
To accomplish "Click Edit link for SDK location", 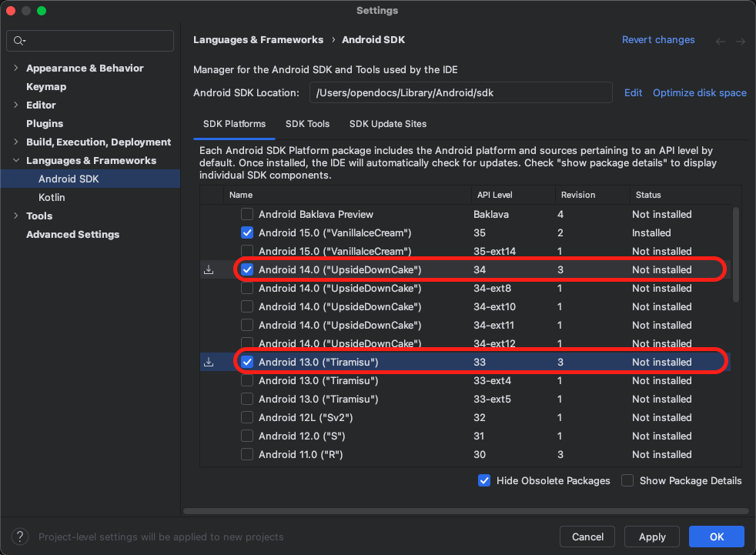I will 633,92.
